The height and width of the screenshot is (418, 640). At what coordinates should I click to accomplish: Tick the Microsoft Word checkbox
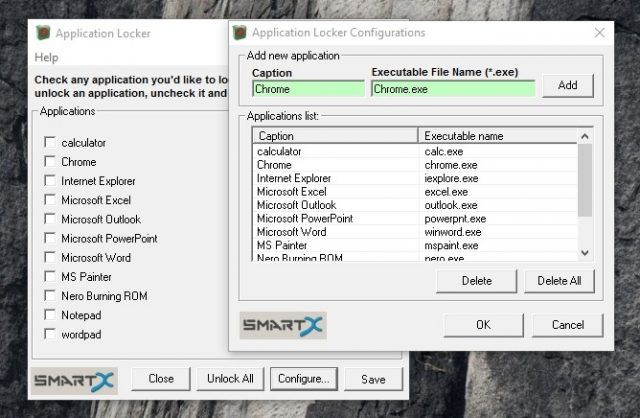[x=50, y=258]
